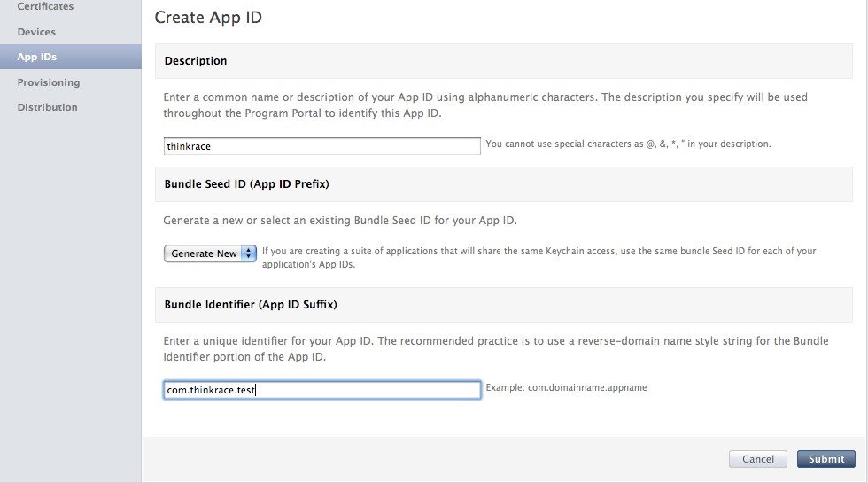
Task: Open the Provisioning sidebar section
Action: tap(48, 82)
